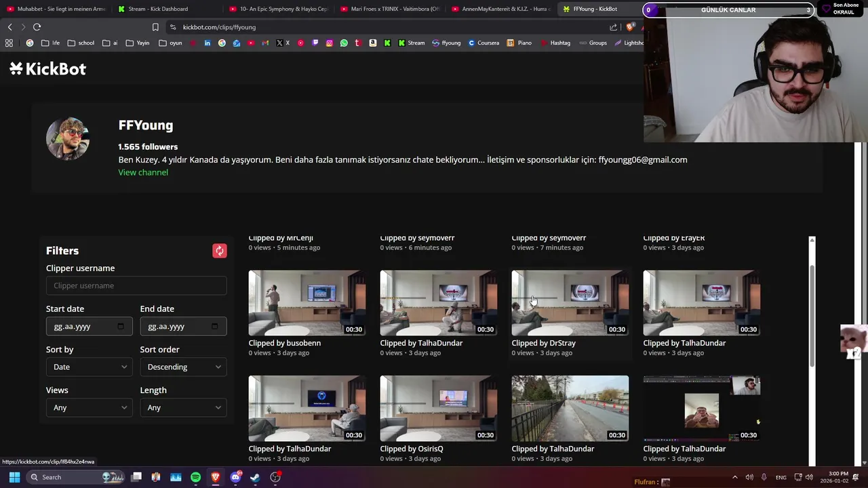Bookmark this page using the bookmark icon
The width and height of the screenshot is (868, 488).
(x=155, y=27)
